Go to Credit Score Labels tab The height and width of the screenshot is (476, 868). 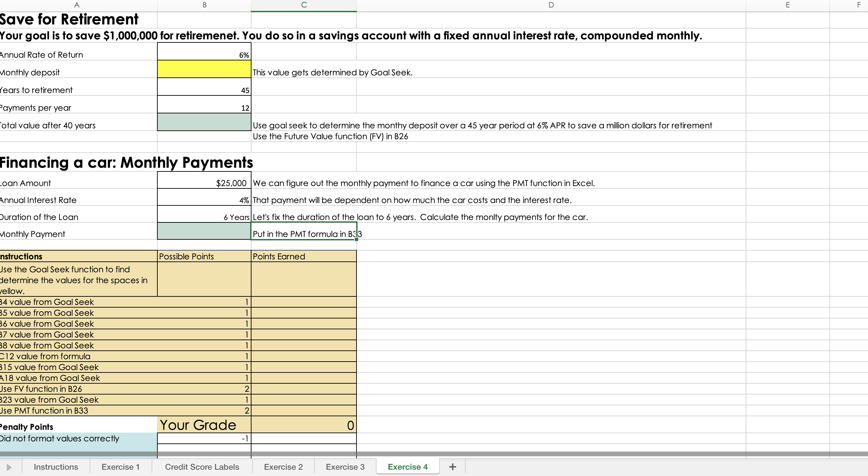tap(202, 467)
